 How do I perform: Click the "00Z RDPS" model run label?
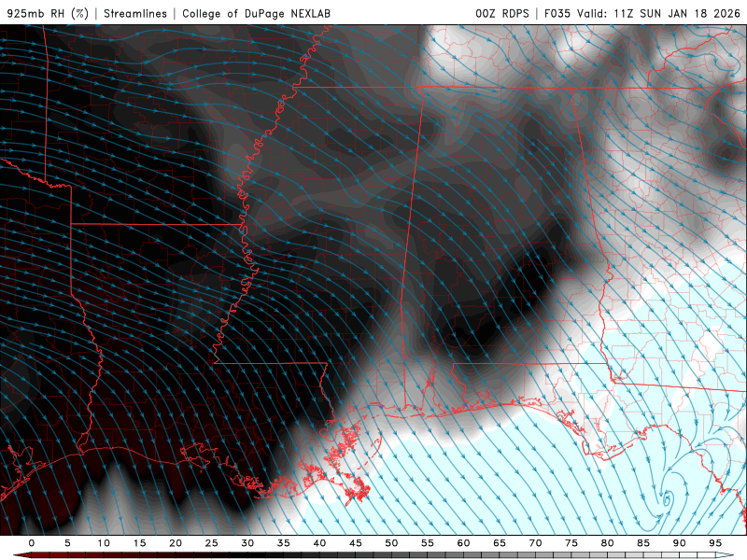pos(502,13)
